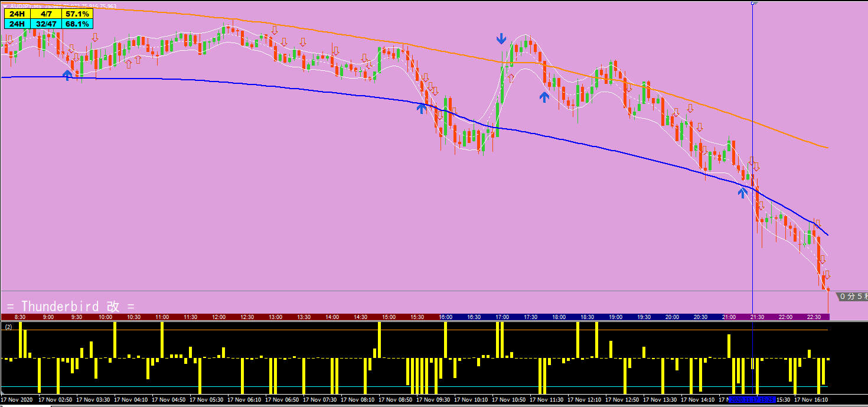Screen dimensions: 868x407
Task: Click the yellow 57.1% win rate cell
Action: pyautogui.click(x=77, y=14)
